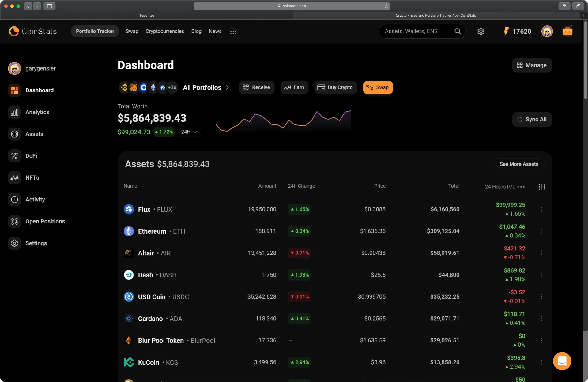Click the +36 portfolios badge
Image resolution: width=588 pixels, height=382 pixels.
172,87
